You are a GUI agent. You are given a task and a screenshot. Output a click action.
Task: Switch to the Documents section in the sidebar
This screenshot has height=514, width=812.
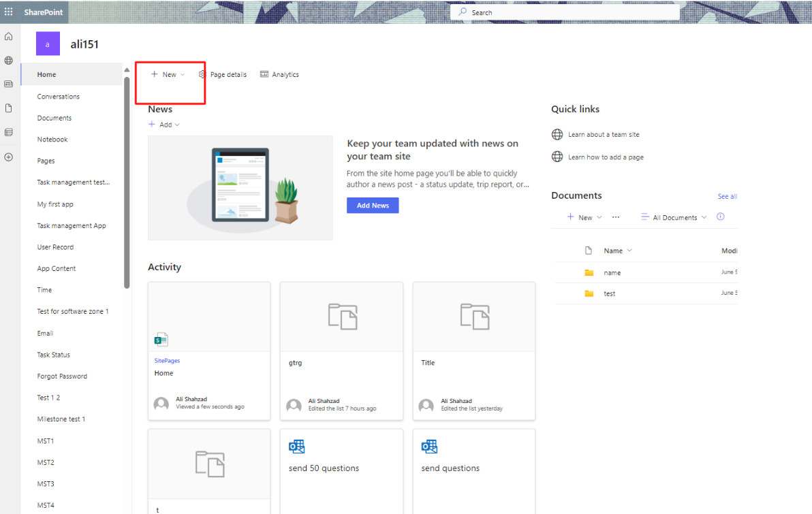(x=54, y=117)
